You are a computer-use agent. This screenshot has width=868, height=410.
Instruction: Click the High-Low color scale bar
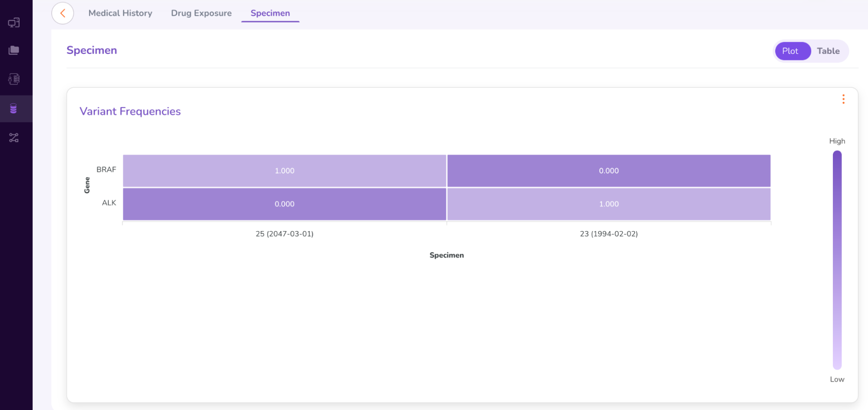[x=837, y=260]
